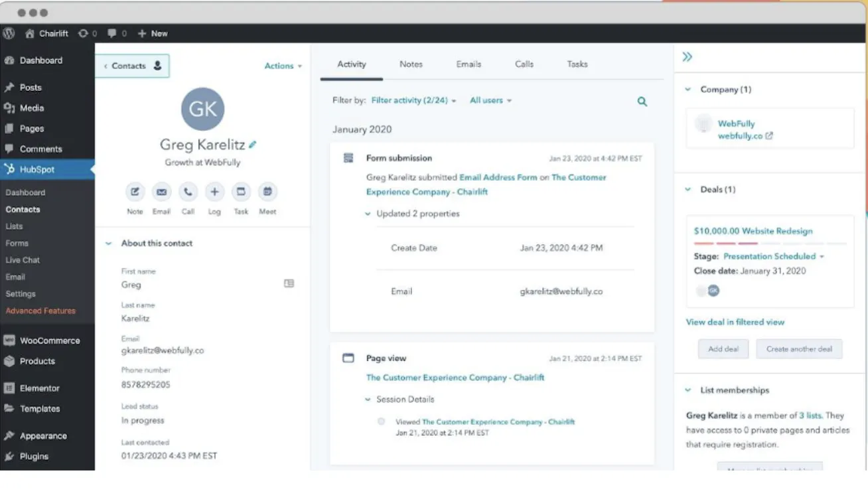Click the Add deal button
The width and height of the screenshot is (868, 503).
[723, 349]
